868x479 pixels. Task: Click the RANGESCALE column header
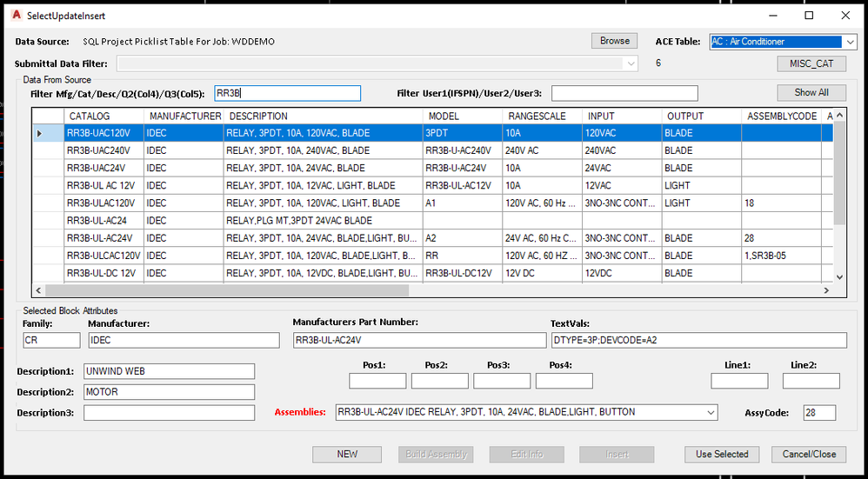click(543, 116)
